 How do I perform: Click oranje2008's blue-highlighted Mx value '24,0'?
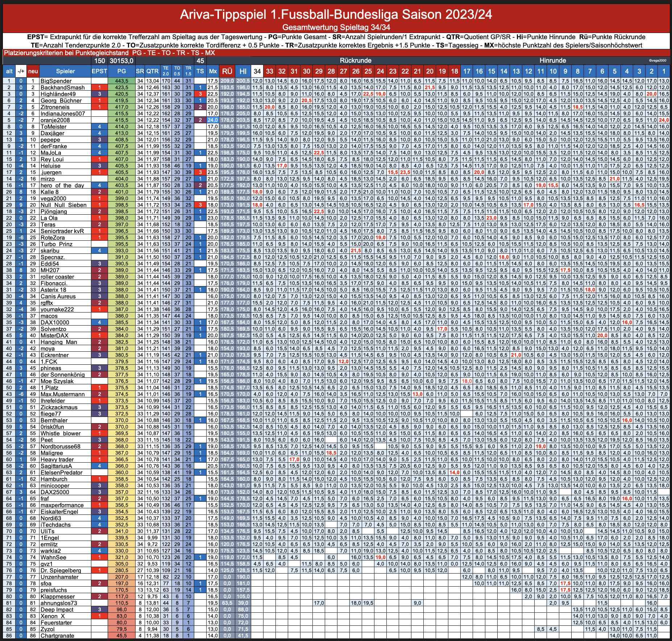(x=213, y=120)
